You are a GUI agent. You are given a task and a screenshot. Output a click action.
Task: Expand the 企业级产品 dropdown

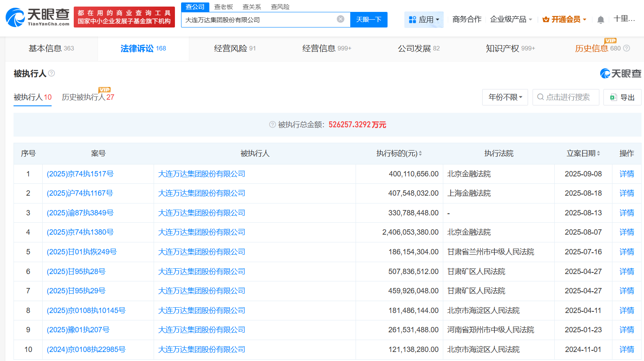tap(511, 19)
